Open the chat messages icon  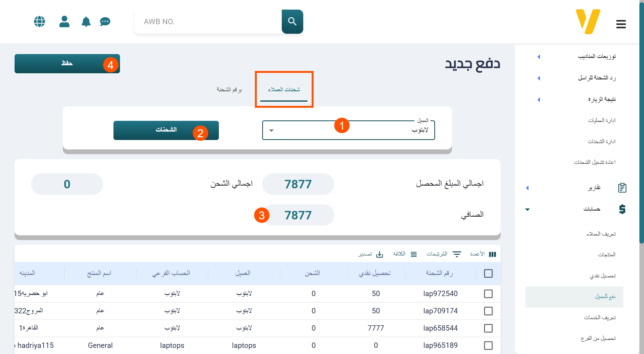tap(105, 22)
